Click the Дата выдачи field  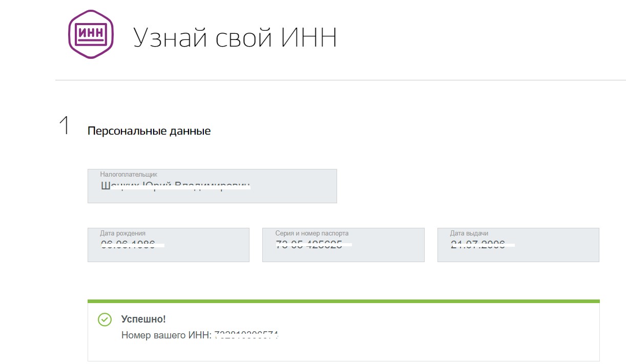(518, 245)
